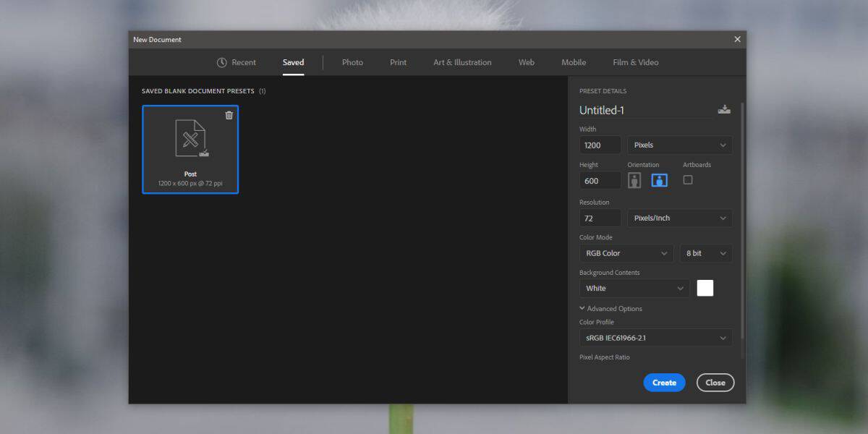Viewport: 868px width, 434px height.
Task: Open the Print presets tab
Action: pyautogui.click(x=398, y=62)
